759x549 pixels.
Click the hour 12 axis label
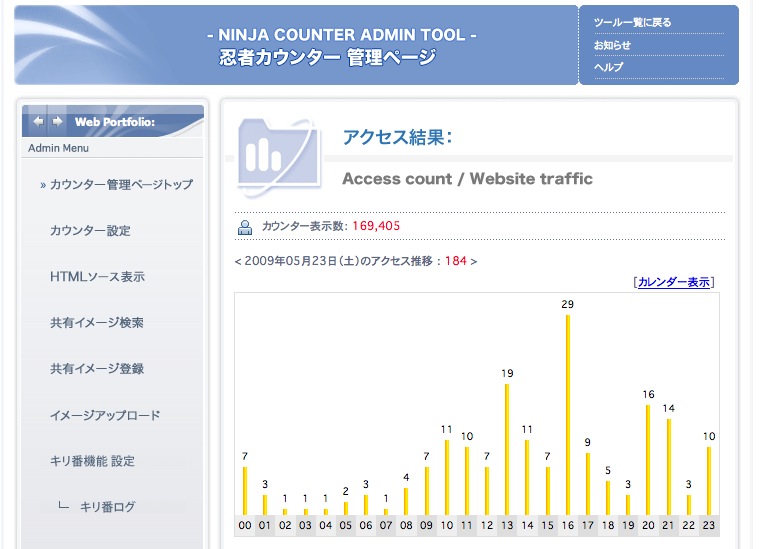click(487, 525)
